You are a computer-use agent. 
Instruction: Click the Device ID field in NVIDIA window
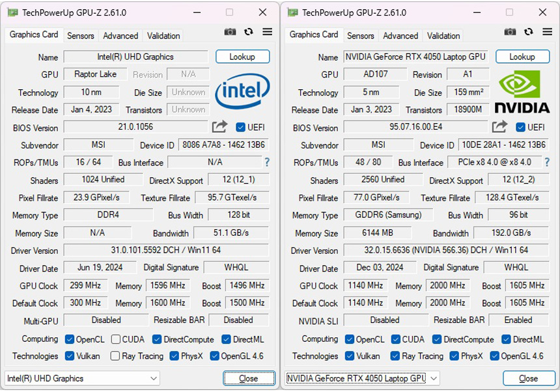(504, 145)
